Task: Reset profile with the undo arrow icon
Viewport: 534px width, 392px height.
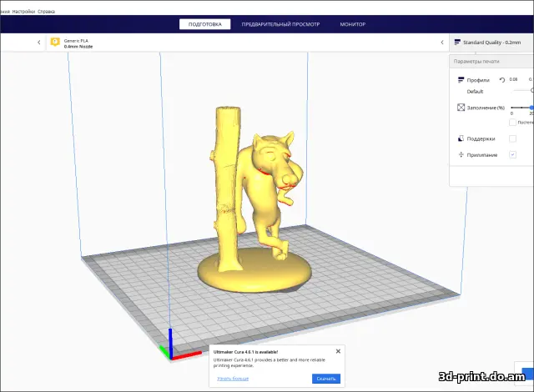Action: (502, 80)
